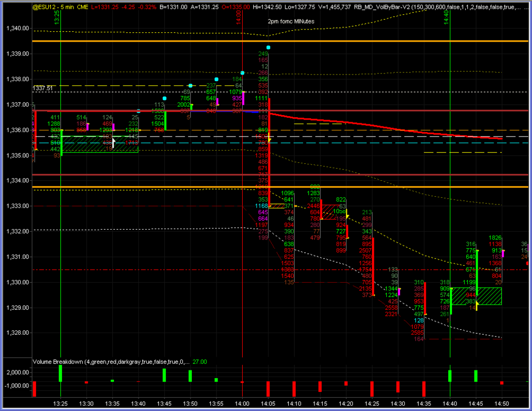Click the green 1344 volume number
The image size is (532, 411).
tap(391, 288)
